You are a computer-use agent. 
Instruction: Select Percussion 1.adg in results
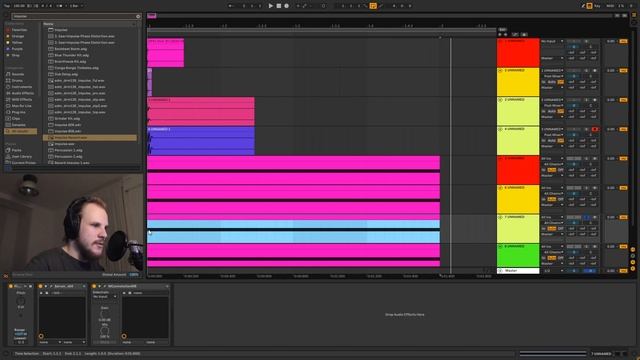point(68,150)
